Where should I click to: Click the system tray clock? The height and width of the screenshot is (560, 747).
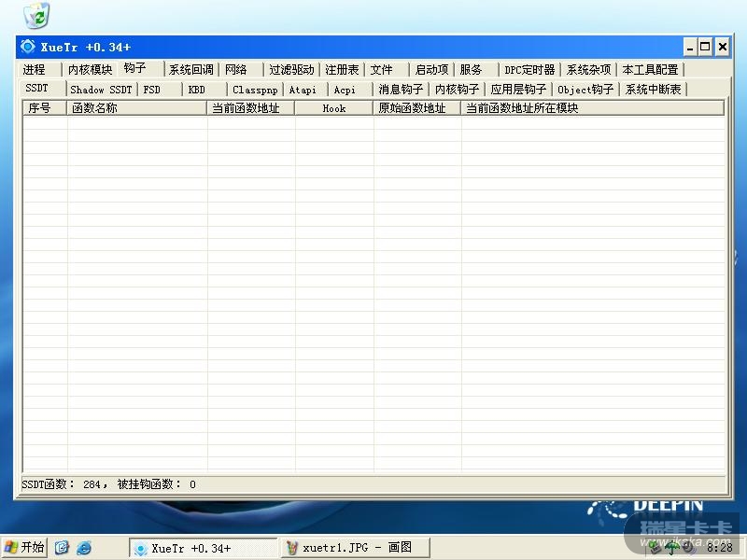(719, 547)
